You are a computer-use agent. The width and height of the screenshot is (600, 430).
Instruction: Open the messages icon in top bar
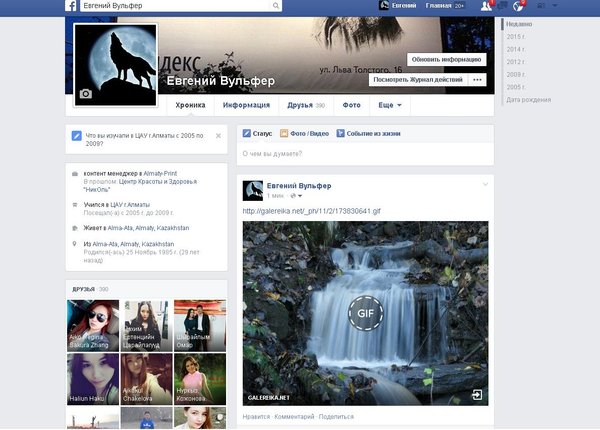[503, 6]
